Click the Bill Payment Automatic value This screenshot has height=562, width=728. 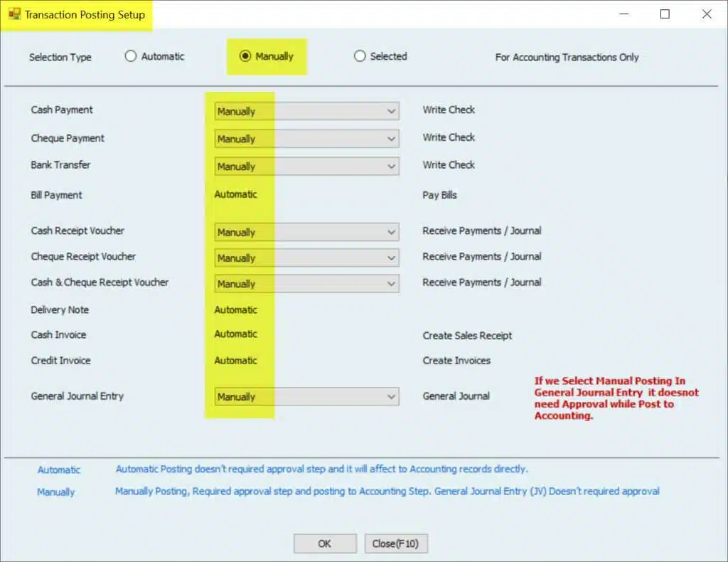coord(235,194)
